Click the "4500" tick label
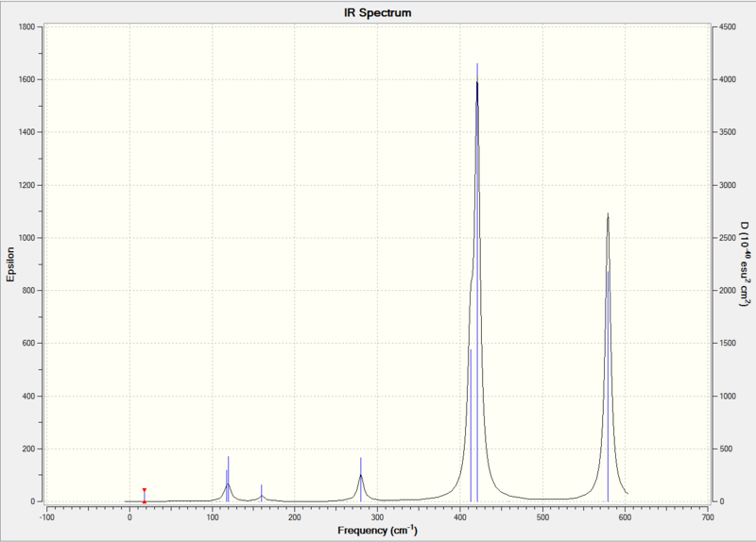756x542 pixels. click(728, 27)
